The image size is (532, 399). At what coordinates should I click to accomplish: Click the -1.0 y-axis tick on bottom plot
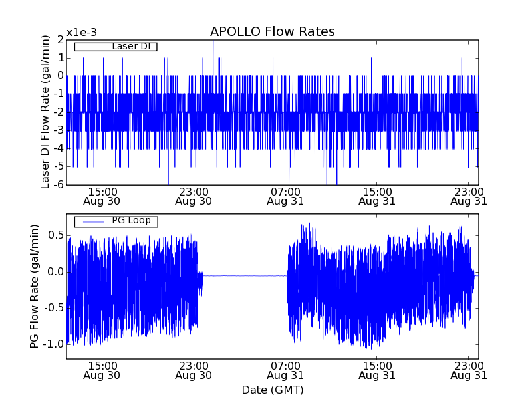click(x=53, y=344)
